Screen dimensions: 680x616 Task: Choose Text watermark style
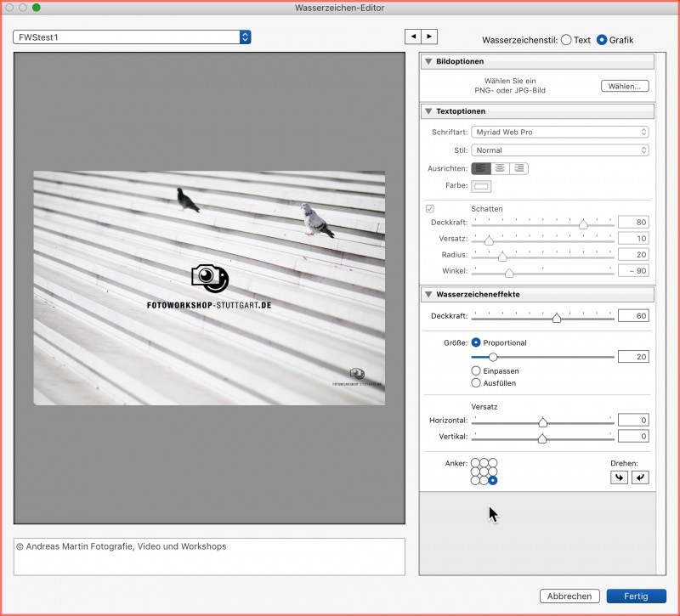(x=566, y=40)
